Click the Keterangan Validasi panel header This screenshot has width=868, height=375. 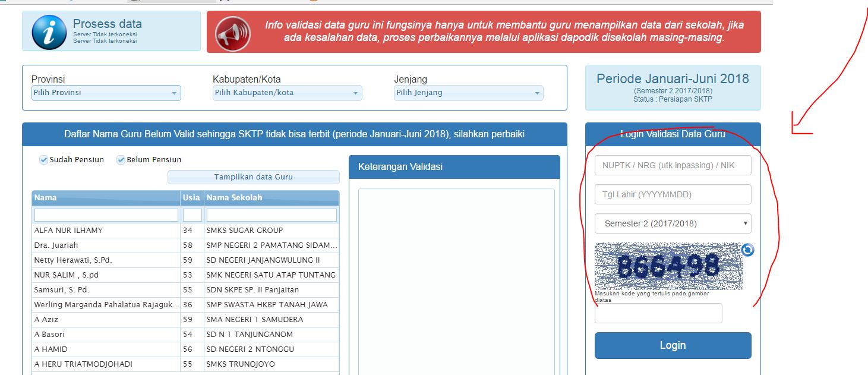(x=454, y=167)
